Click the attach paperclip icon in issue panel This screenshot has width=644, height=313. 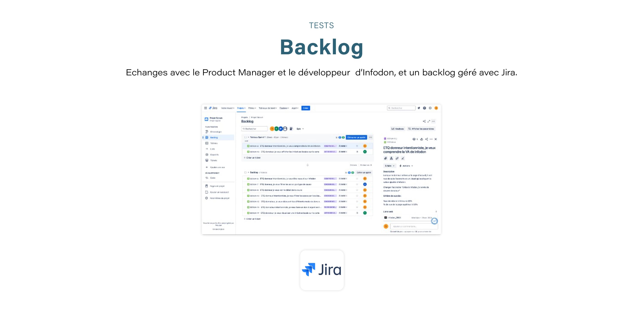[x=386, y=158]
